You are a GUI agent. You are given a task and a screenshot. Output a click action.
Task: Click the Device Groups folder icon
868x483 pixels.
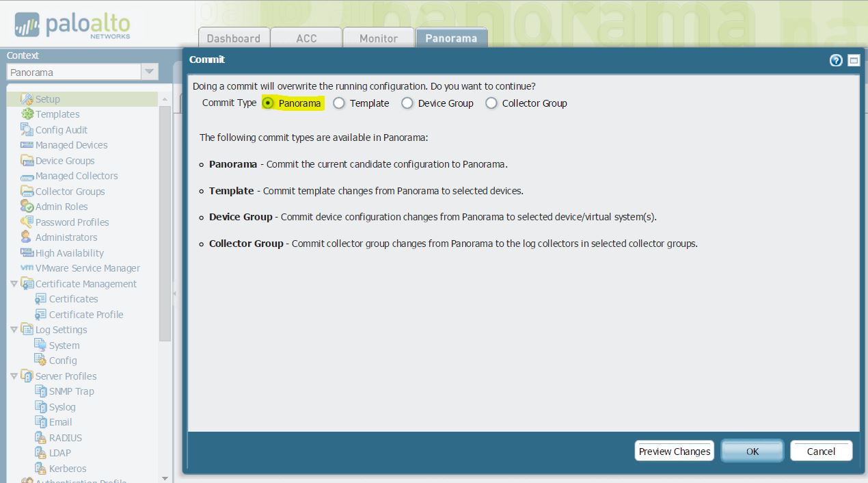(x=27, y=161)
